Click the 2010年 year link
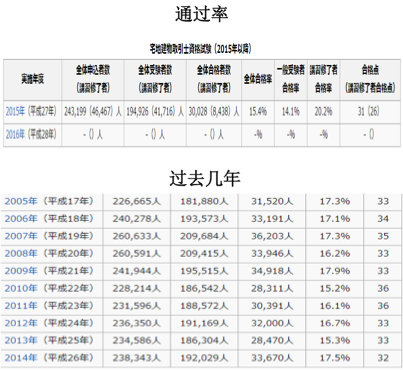 [x=21, y=288]
